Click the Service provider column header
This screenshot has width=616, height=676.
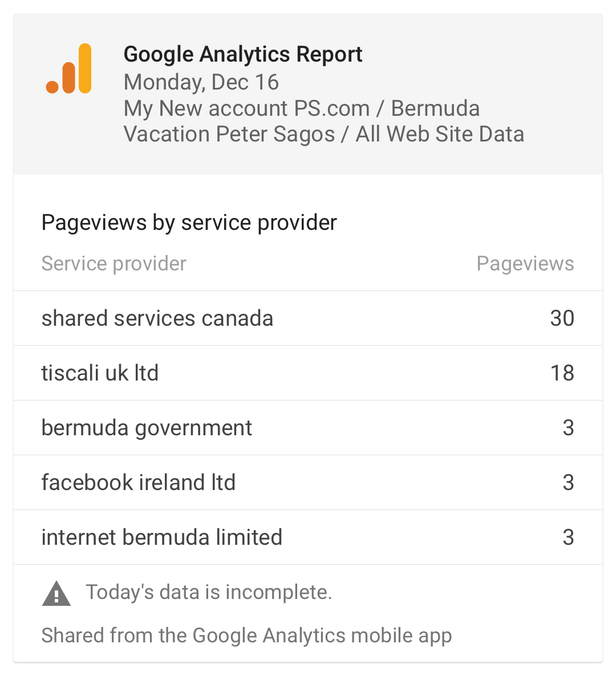114,264
